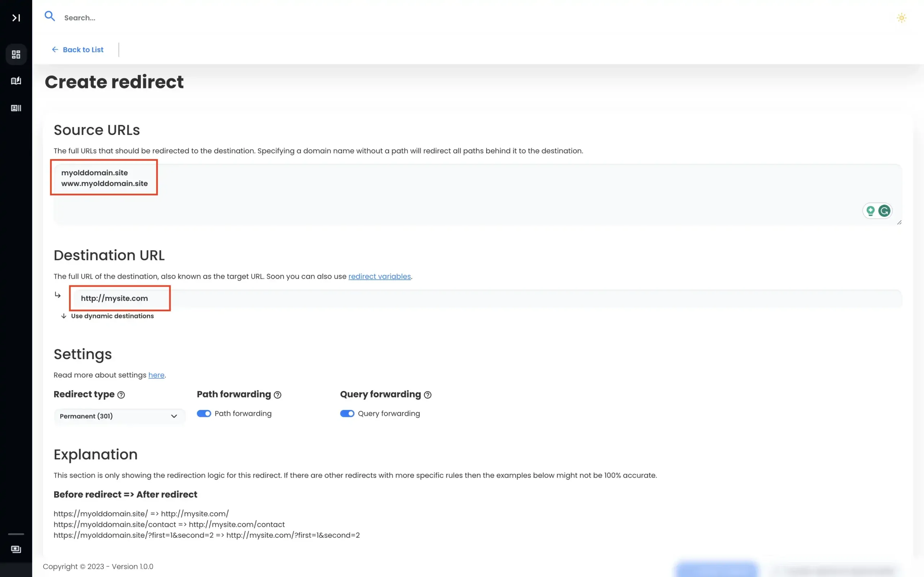Open the documentation book icon in sidebar
The height and width of the screenshot is (577, 924).
[x=16, y=80]
